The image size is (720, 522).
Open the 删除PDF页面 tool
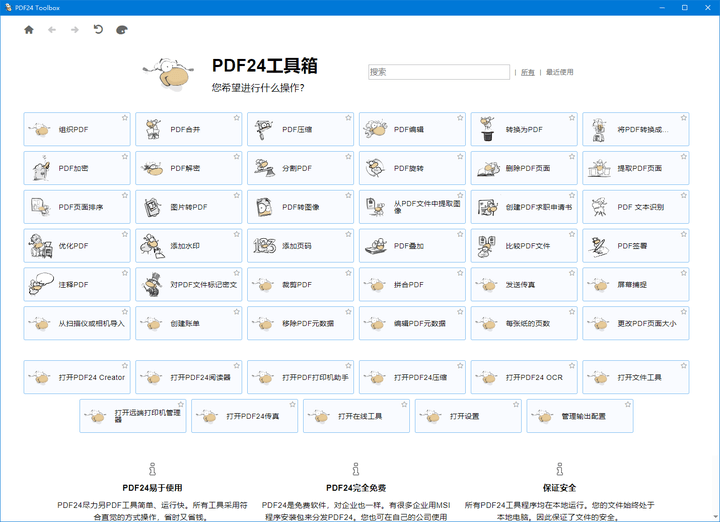(524, 168)
